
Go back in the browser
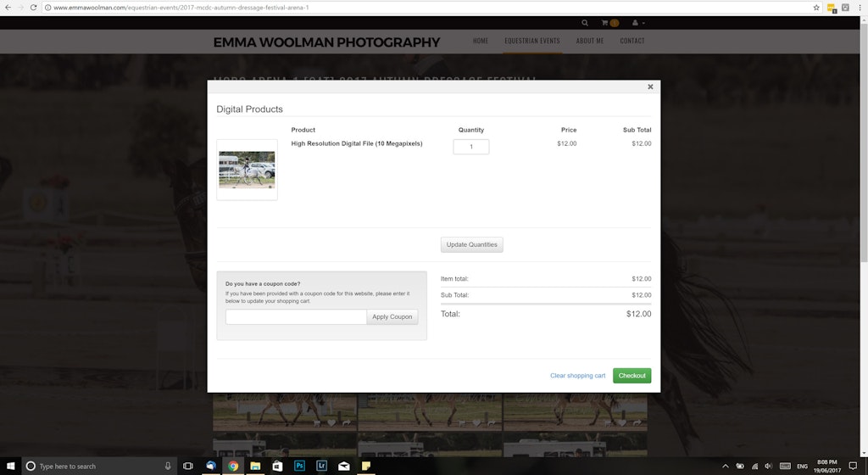point(8,7)
